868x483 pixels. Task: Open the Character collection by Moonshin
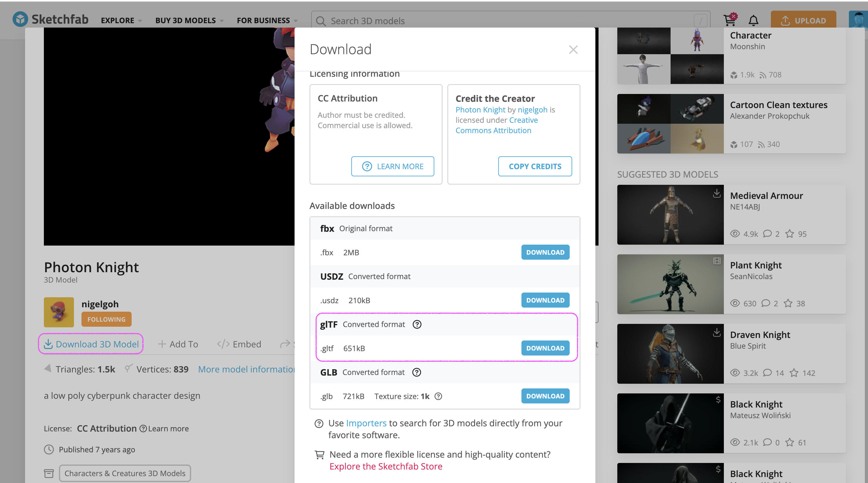click(731, 55)
